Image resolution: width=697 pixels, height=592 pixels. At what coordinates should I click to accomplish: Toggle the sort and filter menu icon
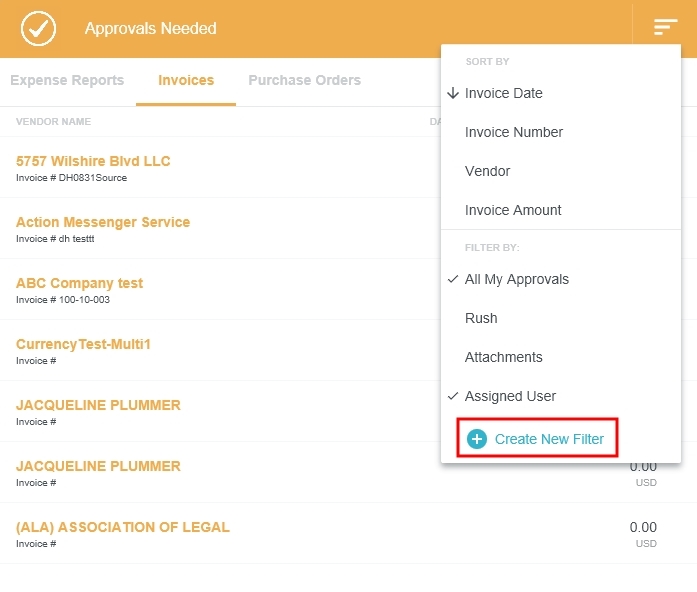665,28
